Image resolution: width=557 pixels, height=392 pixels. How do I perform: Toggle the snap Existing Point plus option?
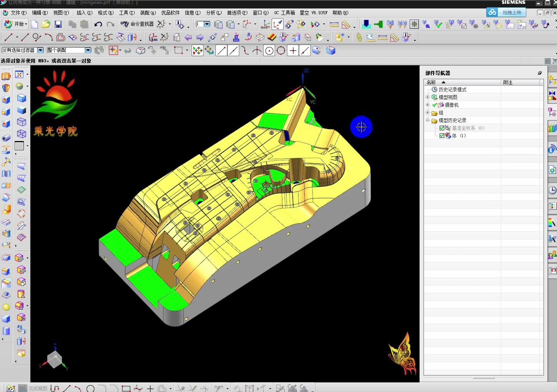(x=293, y=51)
